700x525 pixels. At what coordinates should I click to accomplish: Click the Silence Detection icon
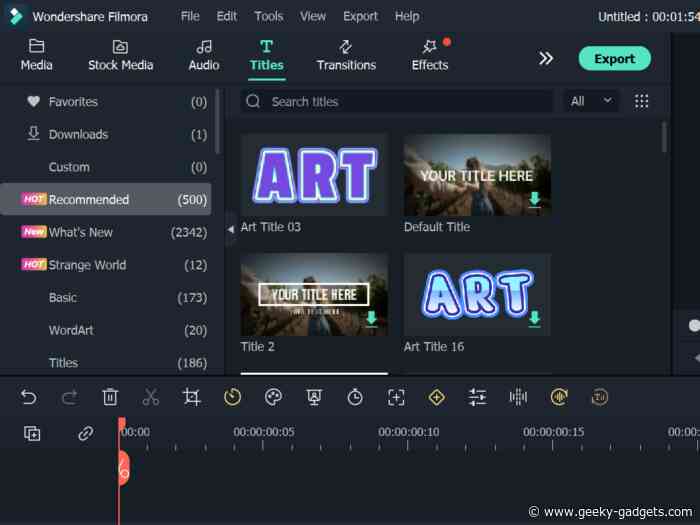559,396
